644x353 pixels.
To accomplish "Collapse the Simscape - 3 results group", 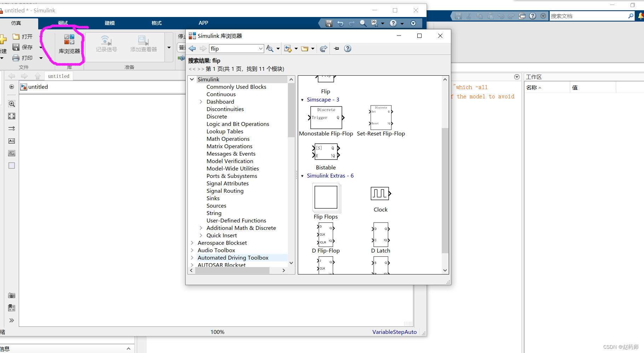I will point(302,100).
